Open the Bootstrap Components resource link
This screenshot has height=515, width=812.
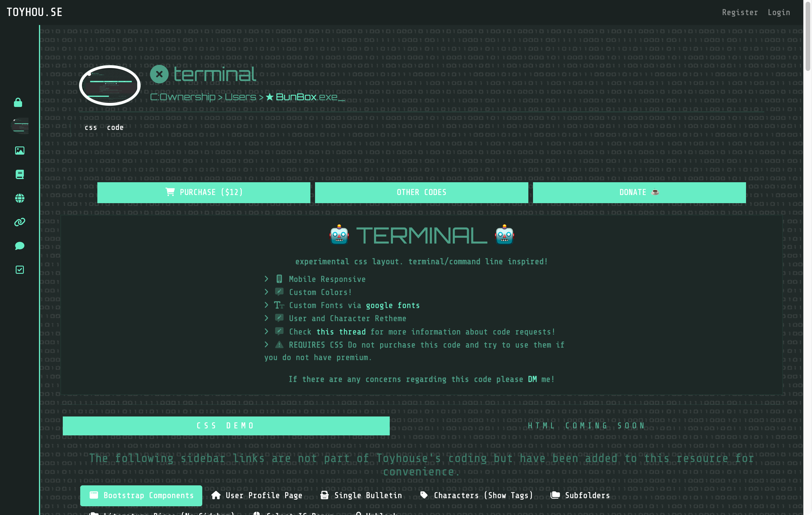[141, 496]
